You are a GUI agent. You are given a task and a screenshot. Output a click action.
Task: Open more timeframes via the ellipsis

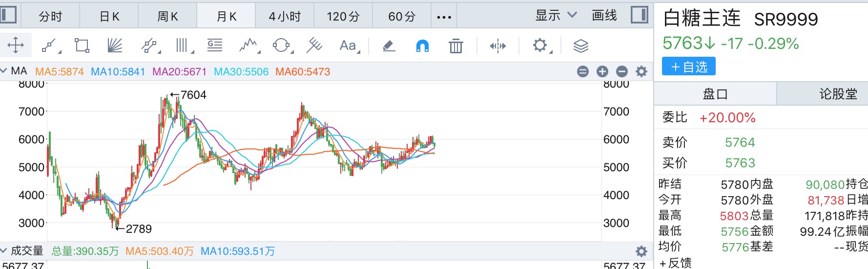pos(444,17)
